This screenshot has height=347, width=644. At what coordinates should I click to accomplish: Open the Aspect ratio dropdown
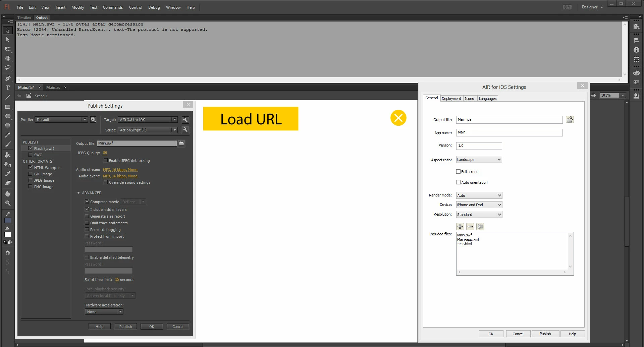click(x=479, y=160)
